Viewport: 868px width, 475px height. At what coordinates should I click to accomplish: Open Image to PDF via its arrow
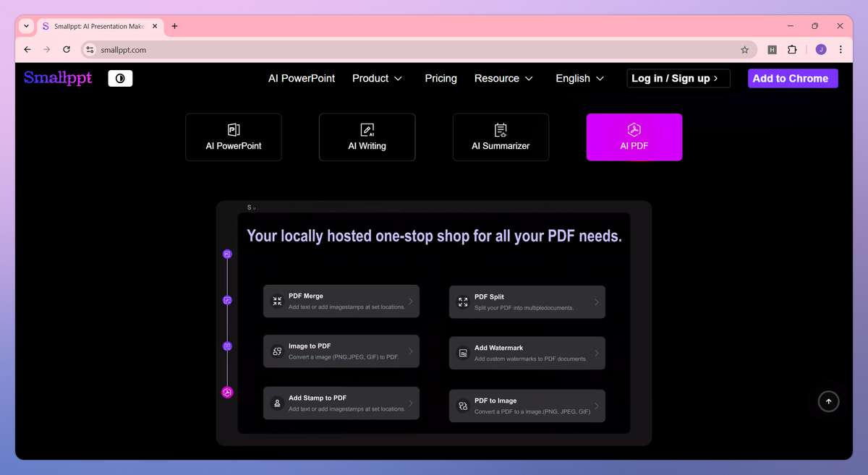pyautogui.click(x=411, y=351)
